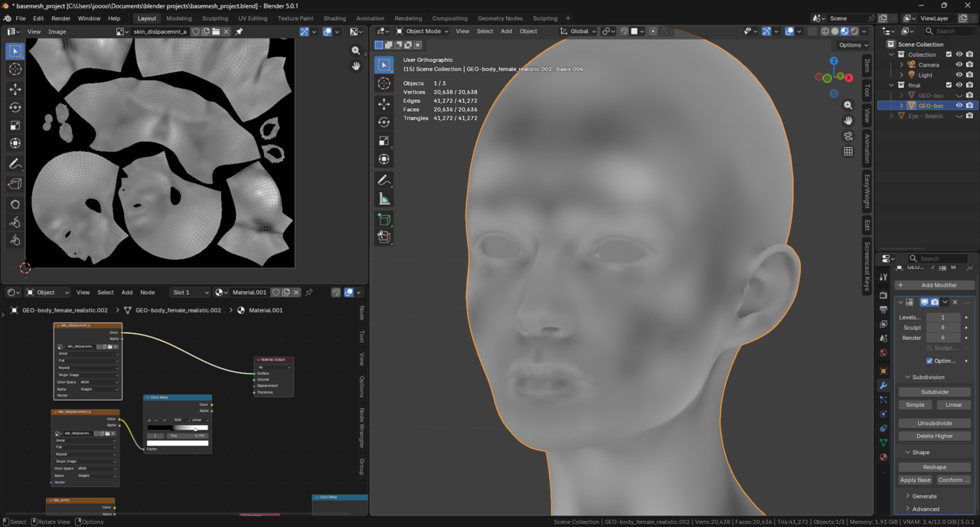The width and height of the screenshot is (980, 527).
Task: Select Grab tool in the image editor toolbar
Action: pos(15,204)
